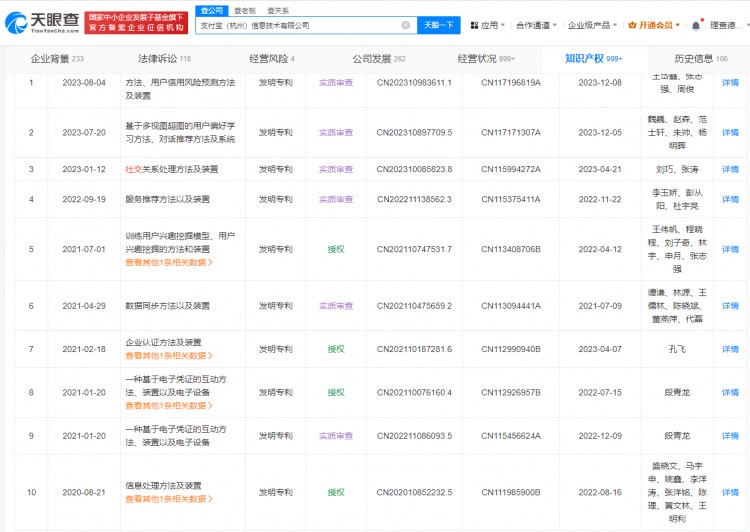Click patent title 服务推荐方法以及装置
This screenshot has height=532, width=750.
167,200
